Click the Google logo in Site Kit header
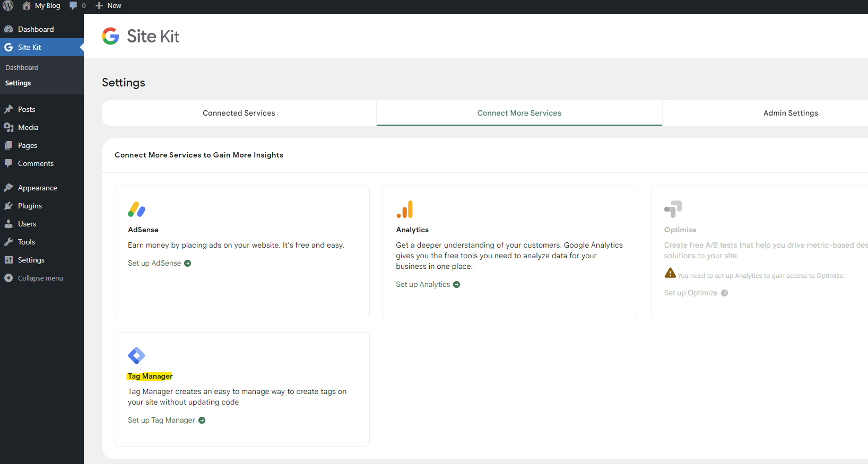Viewport: 868px width, 464px height. coord(110,36)
